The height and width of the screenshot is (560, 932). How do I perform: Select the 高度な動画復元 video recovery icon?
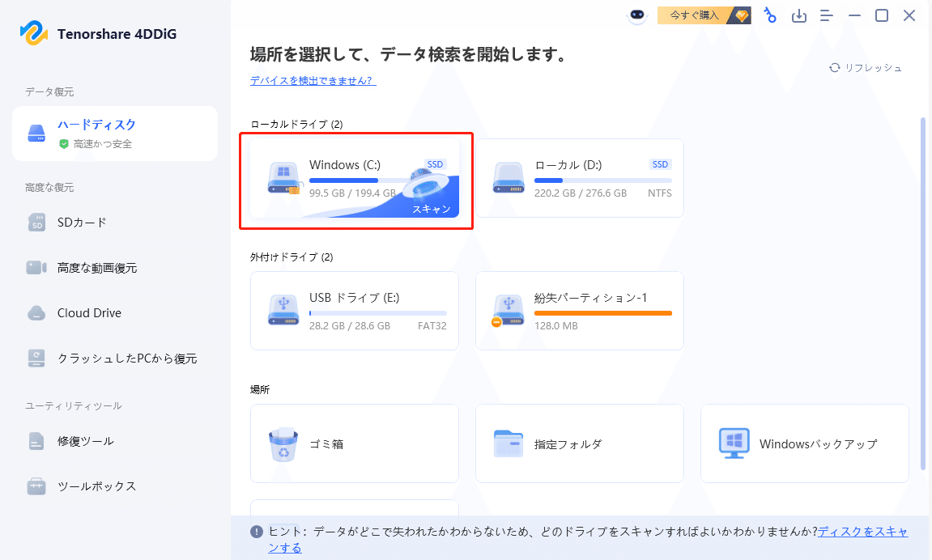click(36, 267)
